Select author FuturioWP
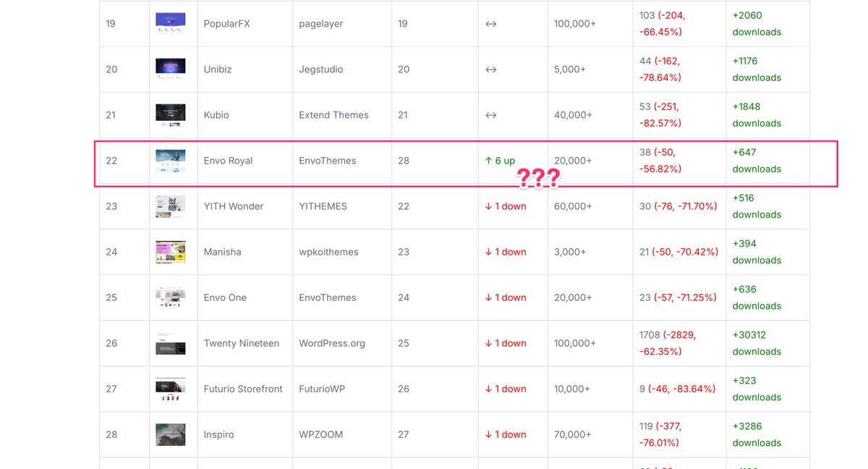868x469 pixels. tap(322, 389)
